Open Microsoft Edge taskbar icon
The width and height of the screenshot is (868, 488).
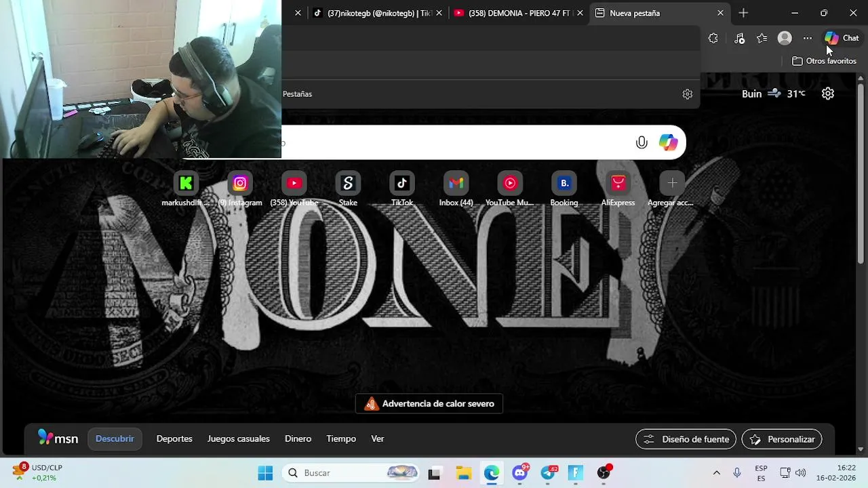tap(492, 473)
